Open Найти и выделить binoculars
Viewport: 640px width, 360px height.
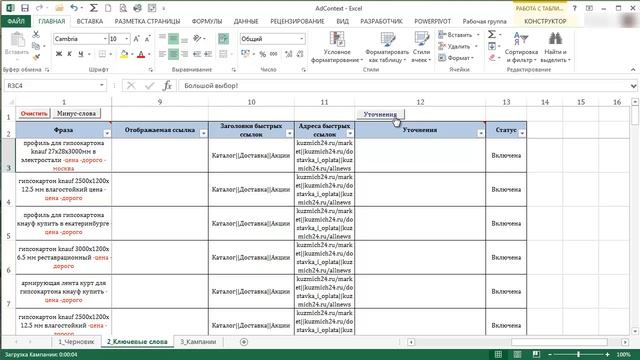click(x=555, y=47)
